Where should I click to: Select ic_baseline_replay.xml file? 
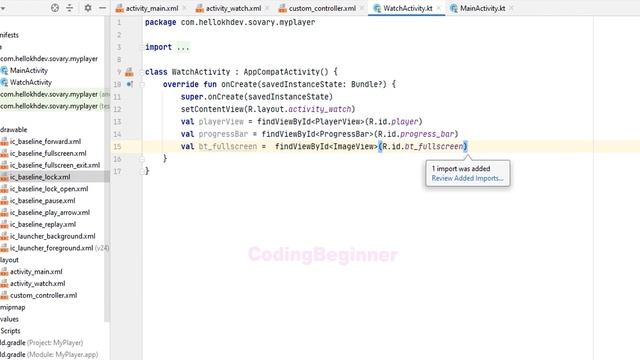click(x=43, y=224)
